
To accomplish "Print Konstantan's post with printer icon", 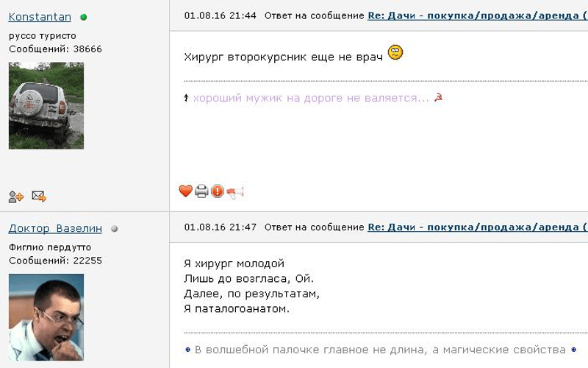I will [201, 191].
